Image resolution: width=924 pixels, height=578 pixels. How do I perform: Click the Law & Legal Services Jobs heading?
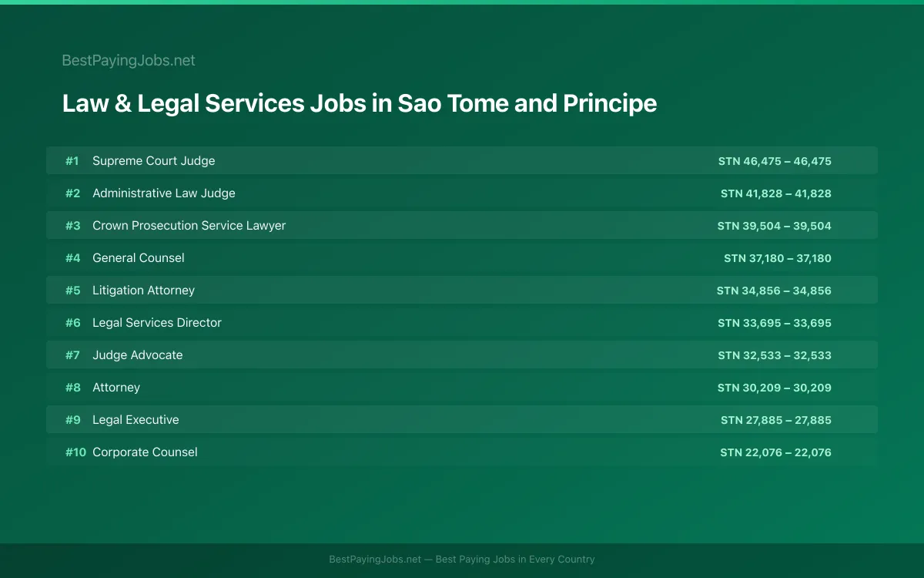360,103
